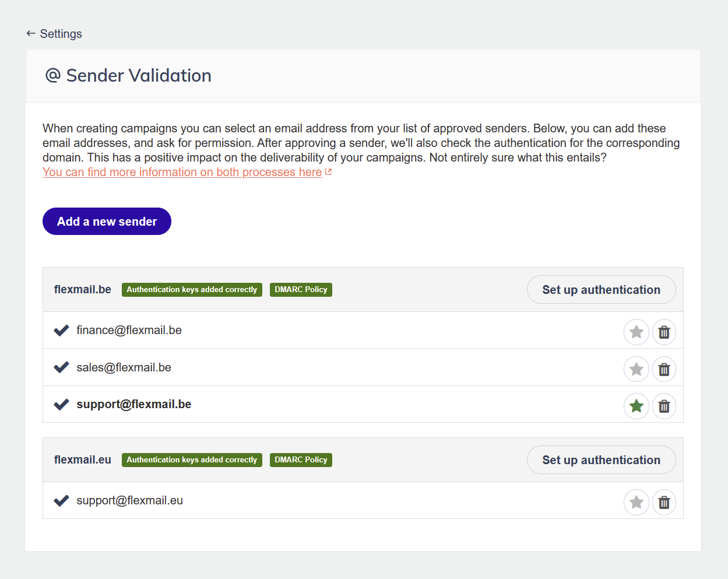728x579 pixels.
Task: Star sales@flexmail.be as default sender
Action: (x=636, y=369)
